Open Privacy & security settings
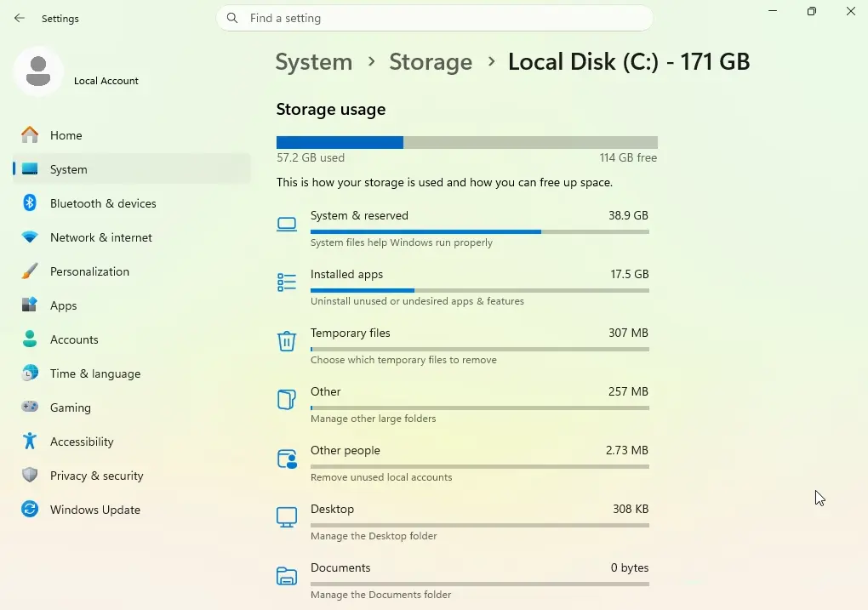This screenshot has width=868, height=610. [x=132, y=476]
